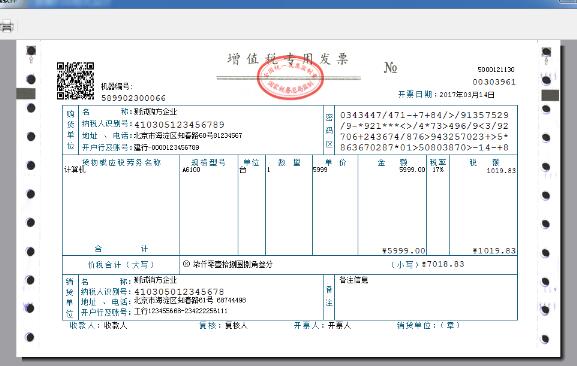
Task: Select machine number 509902300066
Action: [134, 98]
